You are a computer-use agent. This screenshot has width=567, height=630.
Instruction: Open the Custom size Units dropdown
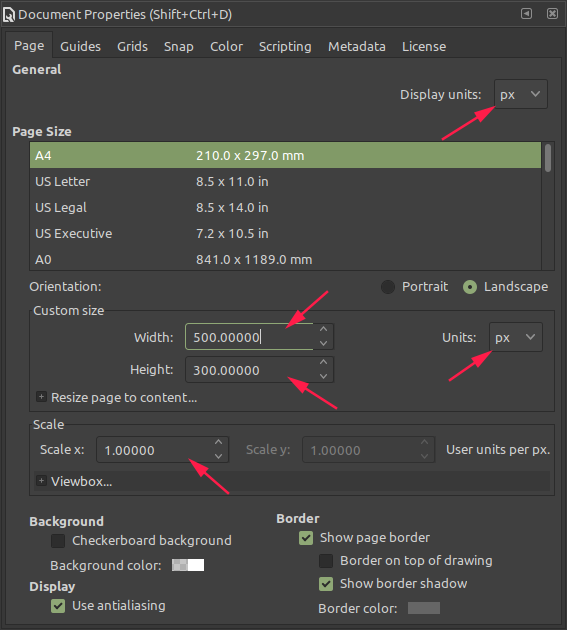point(516,337)
